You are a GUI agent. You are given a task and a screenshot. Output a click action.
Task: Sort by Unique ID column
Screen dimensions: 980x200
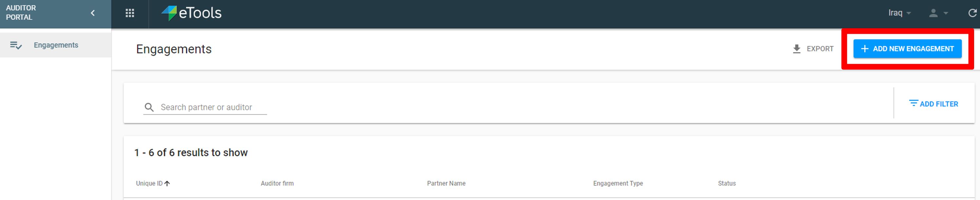coord(149,183)
